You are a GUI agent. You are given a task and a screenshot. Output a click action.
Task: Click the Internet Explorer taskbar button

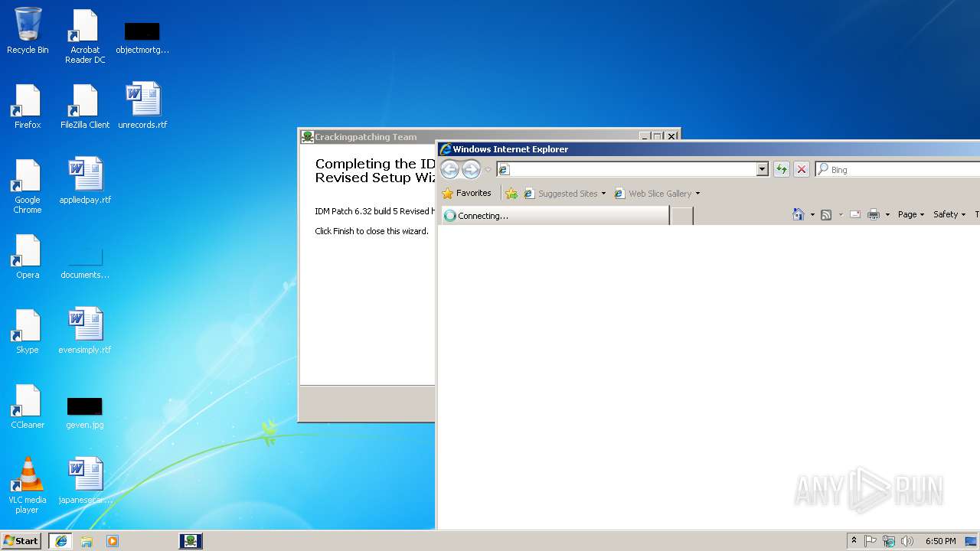click(x=60, y=541)
